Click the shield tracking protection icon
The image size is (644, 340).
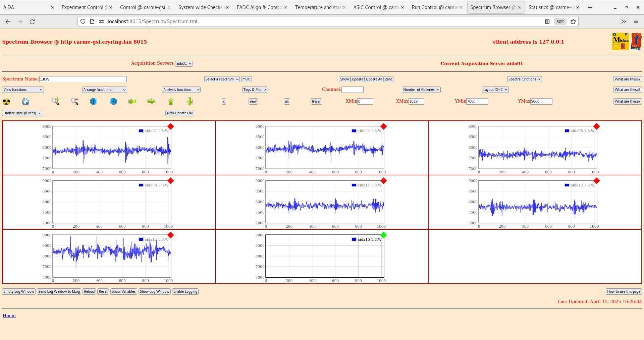(x=83, y=21)
